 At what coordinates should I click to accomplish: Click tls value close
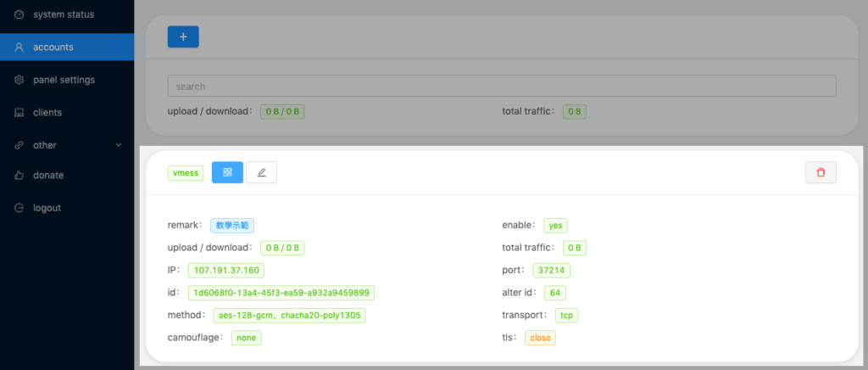click(540, 338)
